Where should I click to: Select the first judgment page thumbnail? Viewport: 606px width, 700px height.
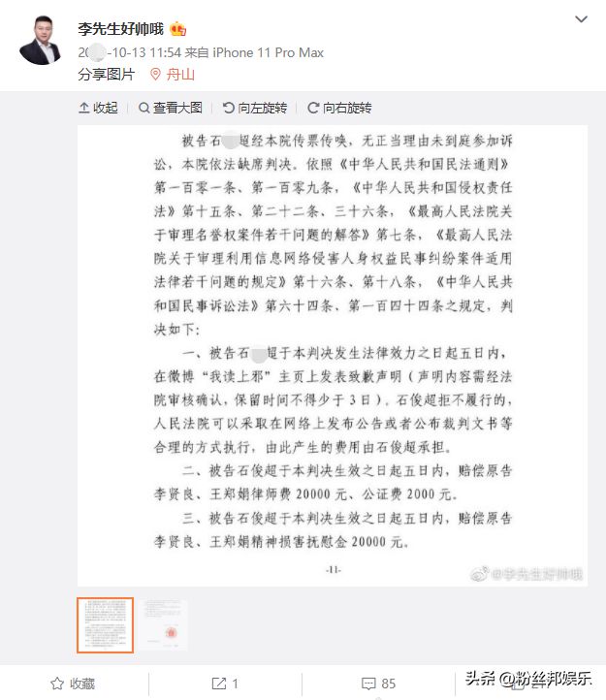coord(105,625)
